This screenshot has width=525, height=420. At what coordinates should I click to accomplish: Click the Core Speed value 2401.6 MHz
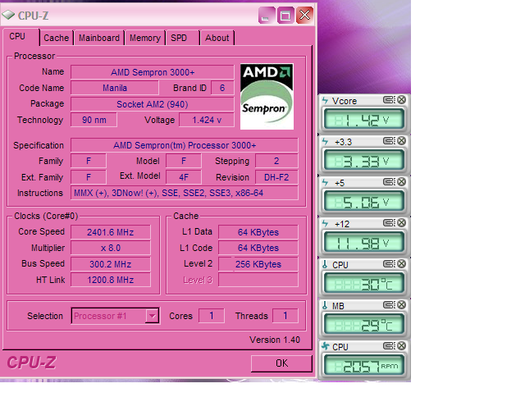pos(111,232)
